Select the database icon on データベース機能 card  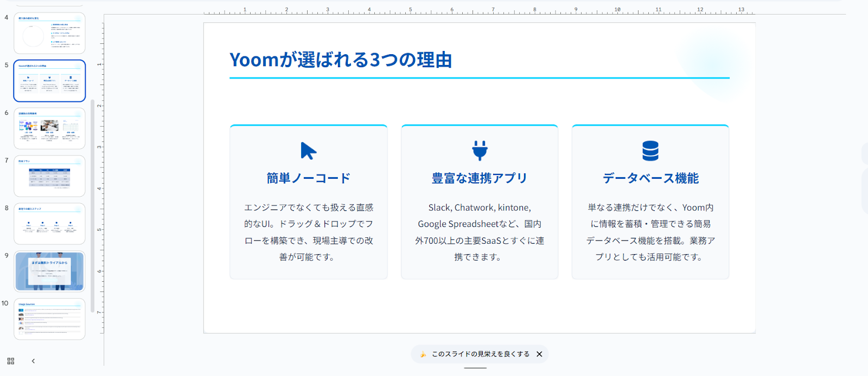click(650, 151)
